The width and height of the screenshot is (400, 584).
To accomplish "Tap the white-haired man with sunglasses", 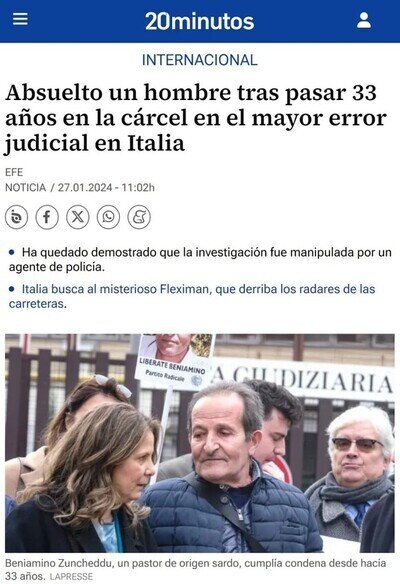I will (354, 473).
